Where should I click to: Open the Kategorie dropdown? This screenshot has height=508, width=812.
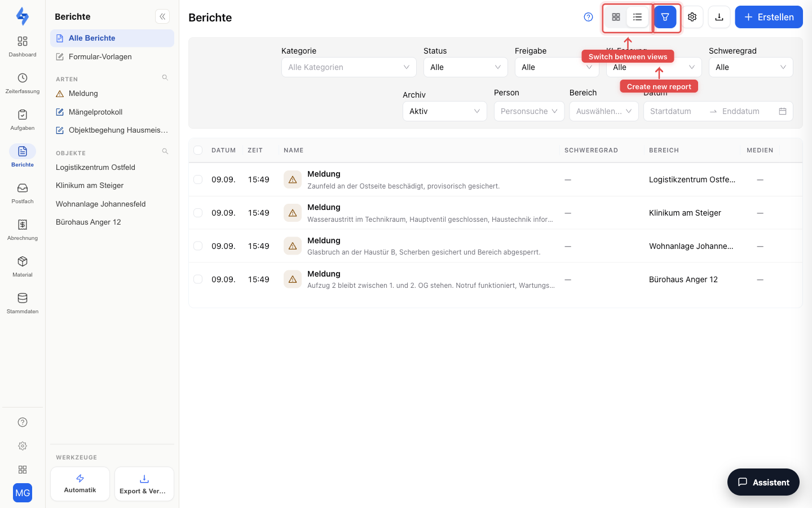pyautogui.click(x=349, y=67)
